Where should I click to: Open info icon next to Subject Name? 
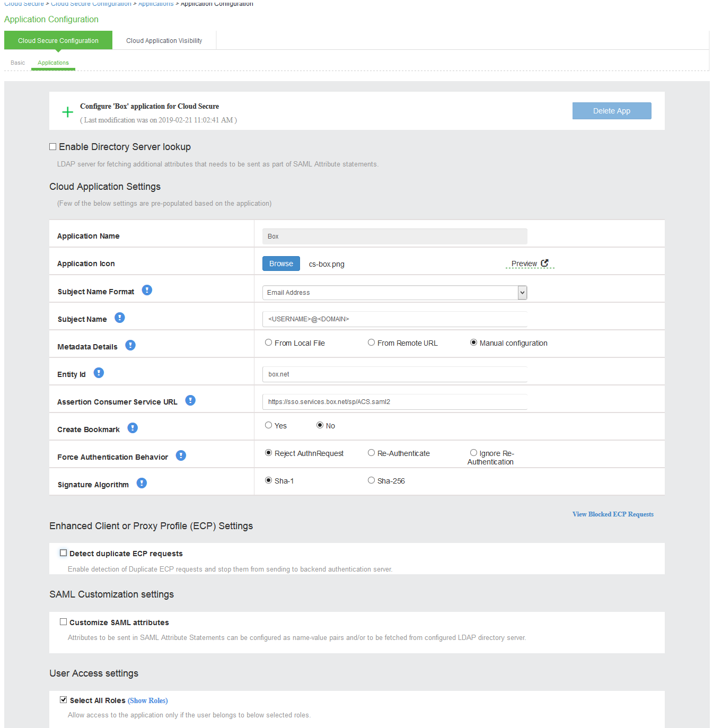click(x=120, y=318)
